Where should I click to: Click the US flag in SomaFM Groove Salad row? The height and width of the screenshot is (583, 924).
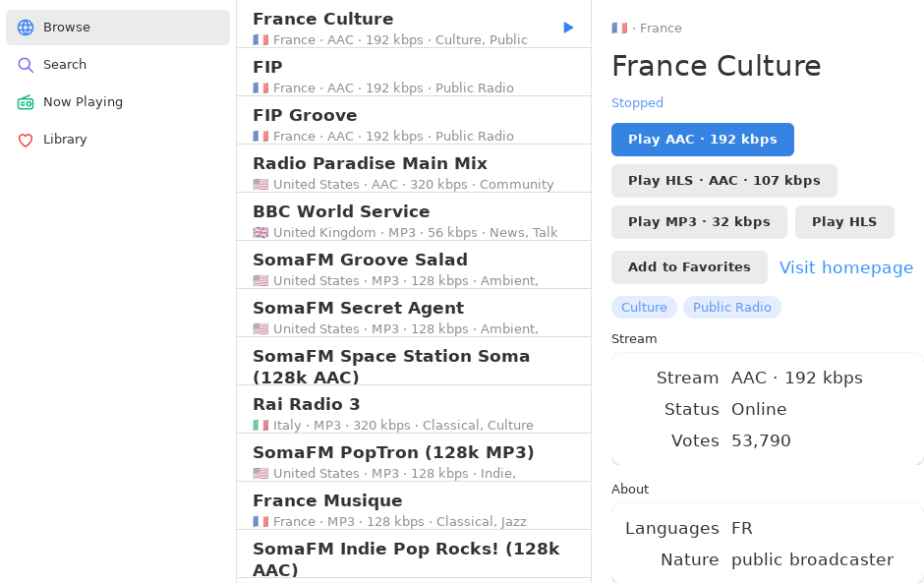260,280
